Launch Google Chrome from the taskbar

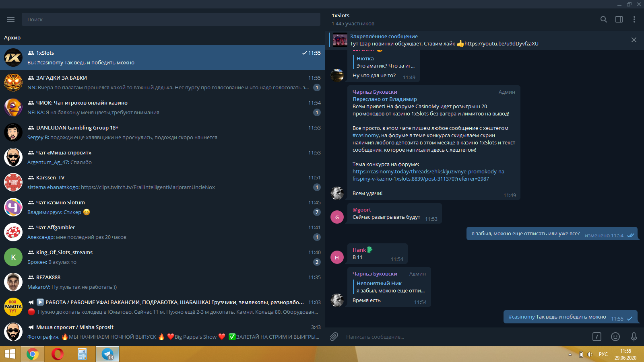tap(33, 354)
